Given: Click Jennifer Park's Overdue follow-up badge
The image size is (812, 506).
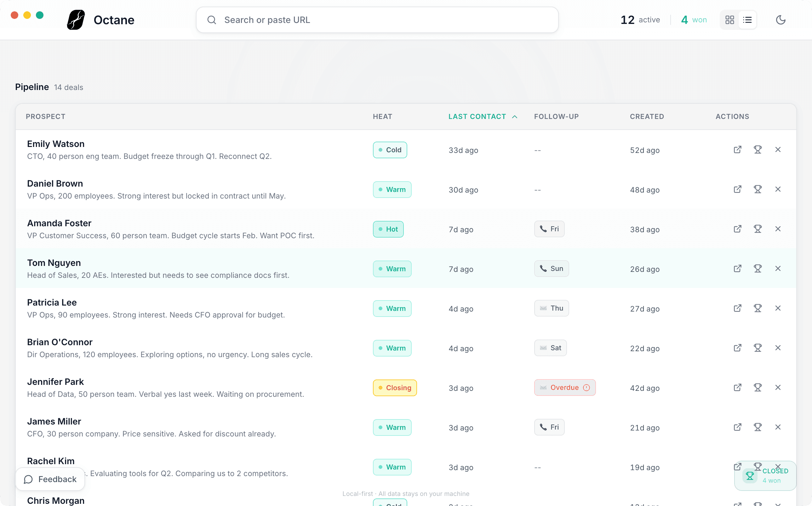Looking at the screenshot, I should (564, 387).
